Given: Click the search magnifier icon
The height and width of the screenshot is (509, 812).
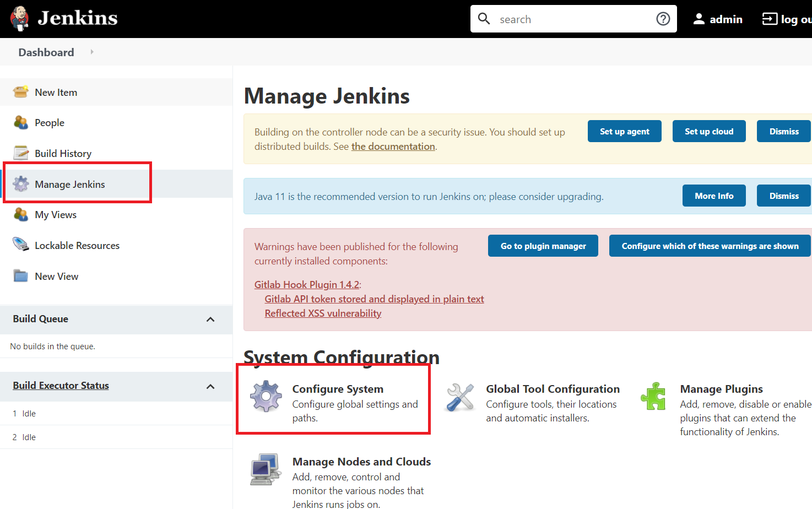Looking at the screenshot, I should coord(484,19).
